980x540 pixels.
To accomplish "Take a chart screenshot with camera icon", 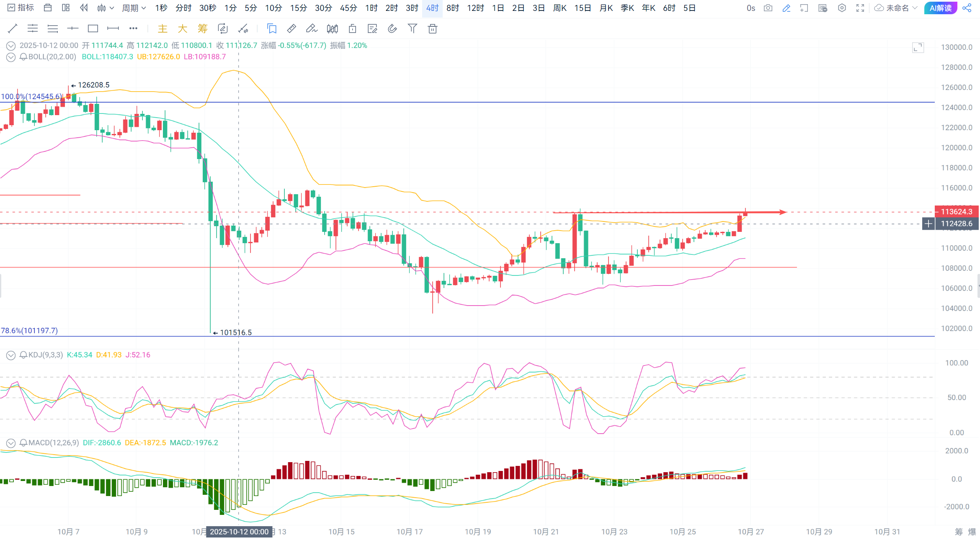I will (768, 8).
